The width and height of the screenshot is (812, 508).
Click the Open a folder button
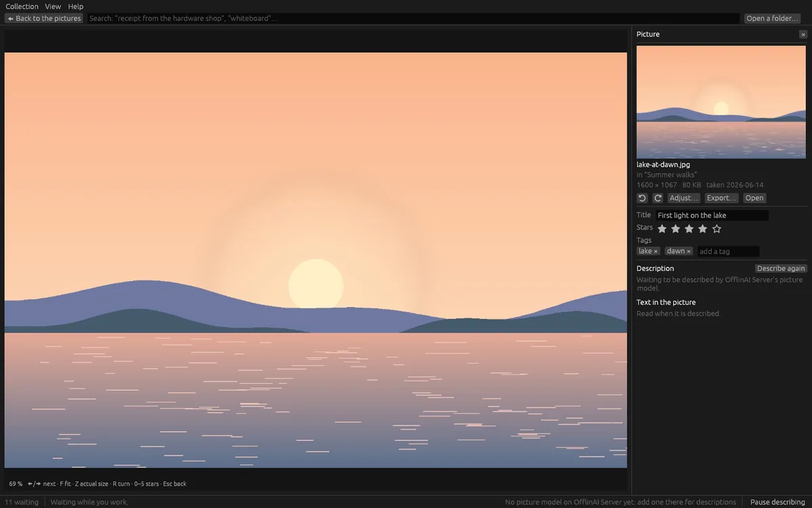pyautogui.click(x=773, y=18)
